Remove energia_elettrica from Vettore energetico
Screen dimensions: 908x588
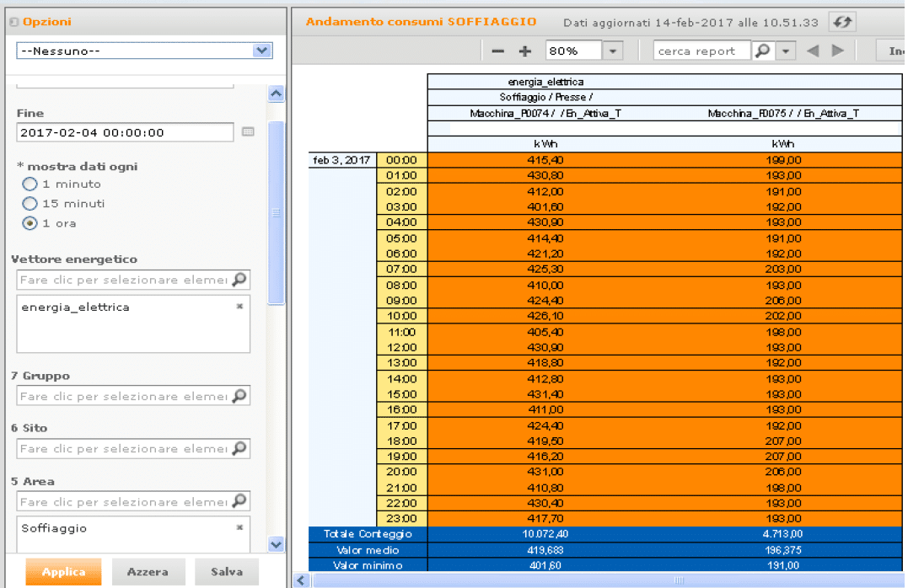(239, 307)
